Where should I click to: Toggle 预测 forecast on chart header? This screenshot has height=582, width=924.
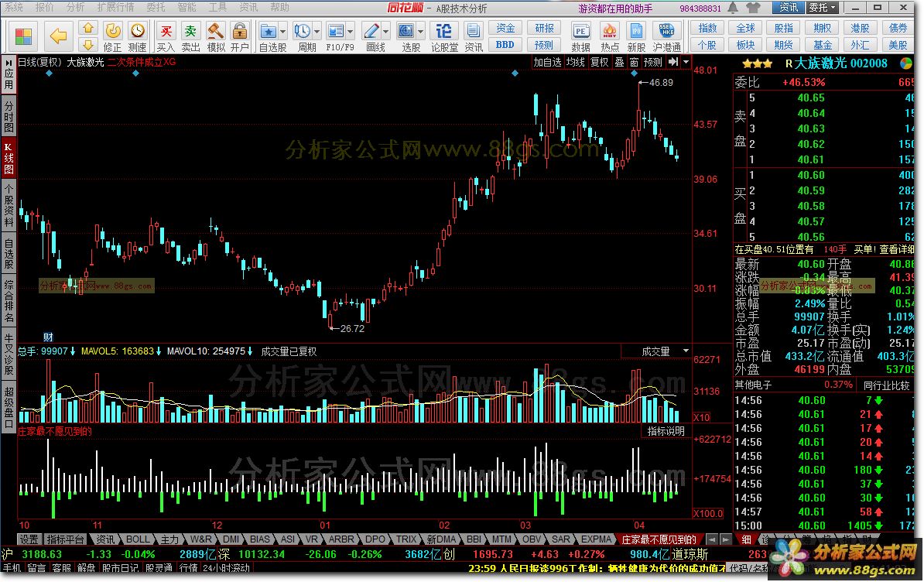[x=653, y=62]
